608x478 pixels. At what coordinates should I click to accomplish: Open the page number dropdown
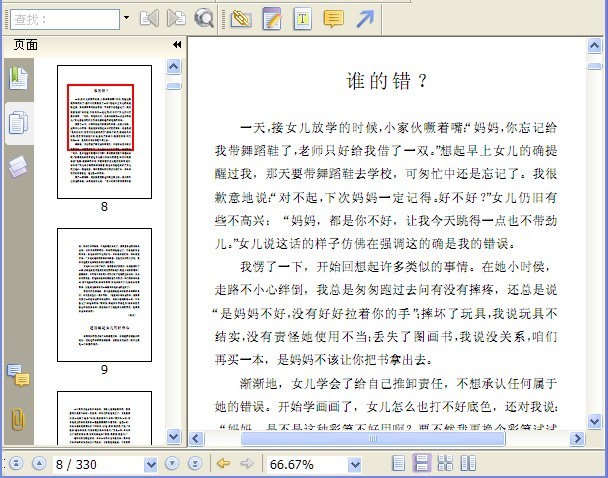150,464
